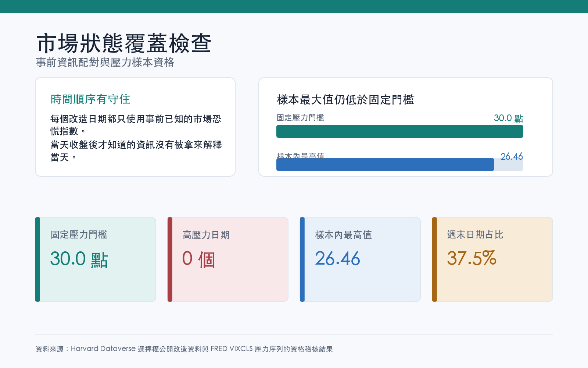Select the heading 時間順序有守住
The image size is (588, 368).
point(90,99)
